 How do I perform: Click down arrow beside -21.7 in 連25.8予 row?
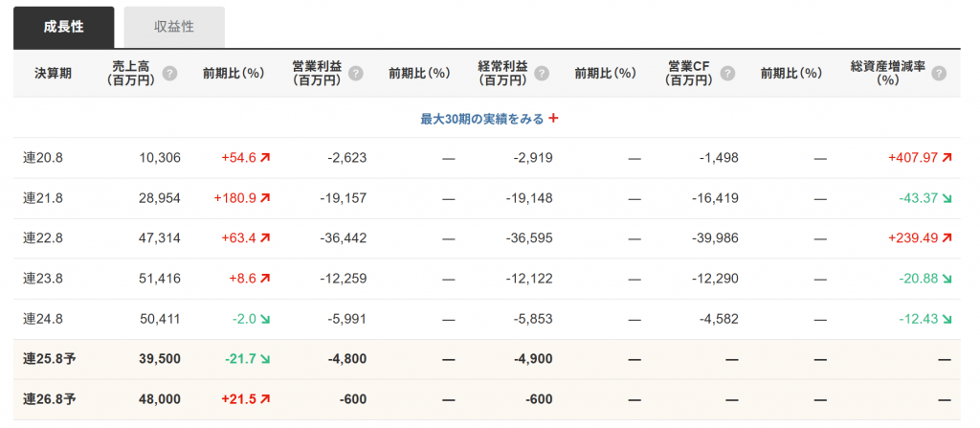point(265,359)
